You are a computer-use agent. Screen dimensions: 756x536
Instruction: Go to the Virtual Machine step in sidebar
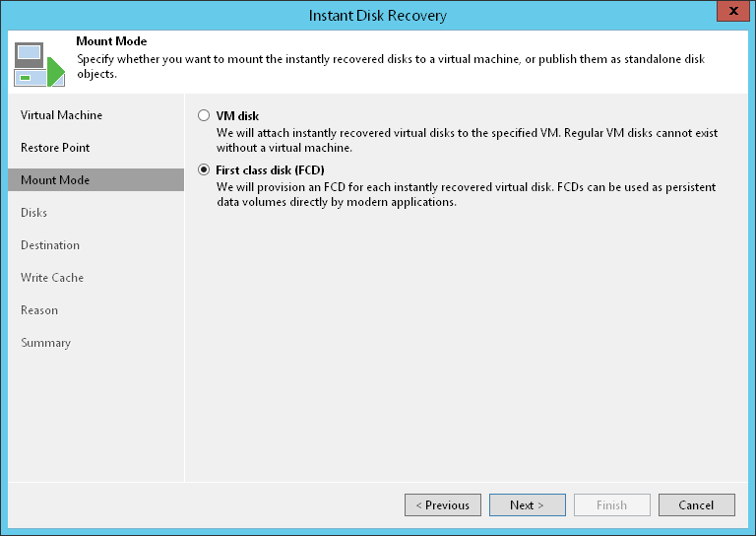pos(61,115)
